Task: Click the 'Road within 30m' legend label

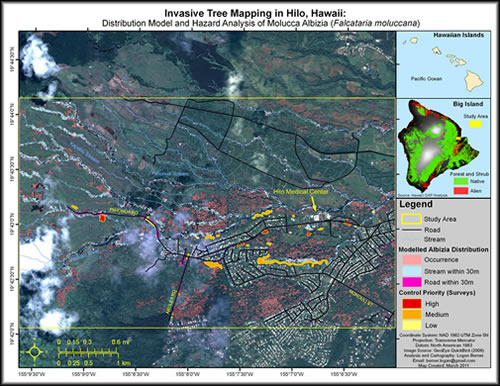Action: pyautogui.click(x=449, y=282)
